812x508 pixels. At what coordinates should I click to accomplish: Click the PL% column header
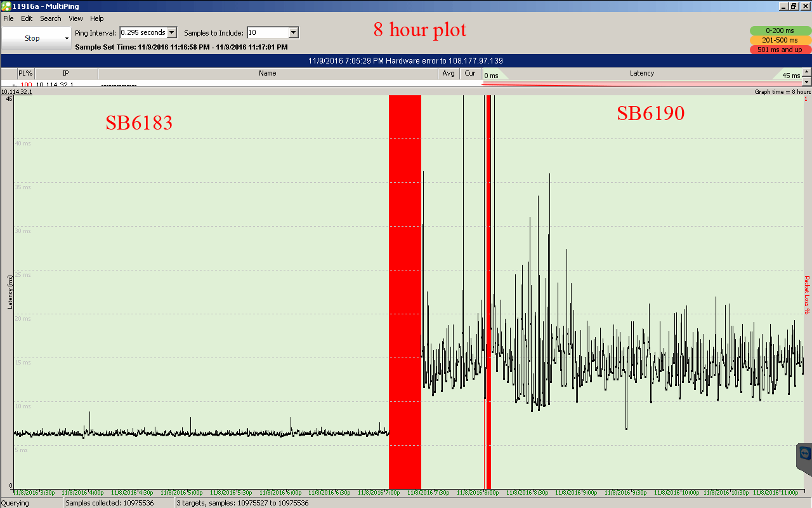(25, 74)
